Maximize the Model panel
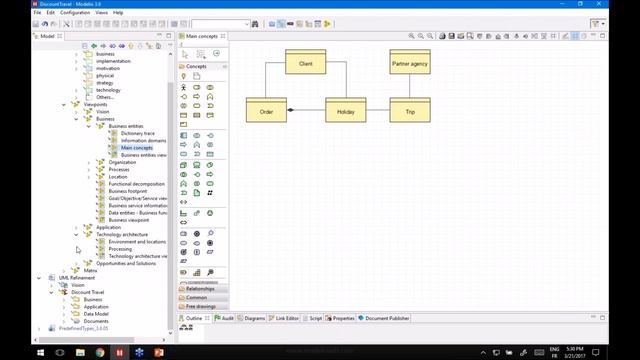The image size is (640, 360). pos(169,36)
